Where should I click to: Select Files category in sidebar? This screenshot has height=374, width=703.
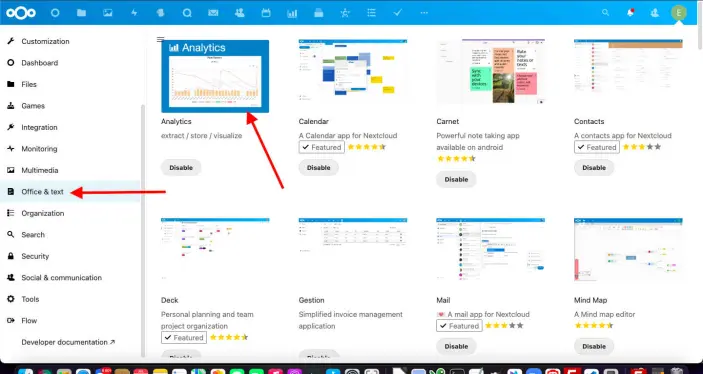click(70, 84)
